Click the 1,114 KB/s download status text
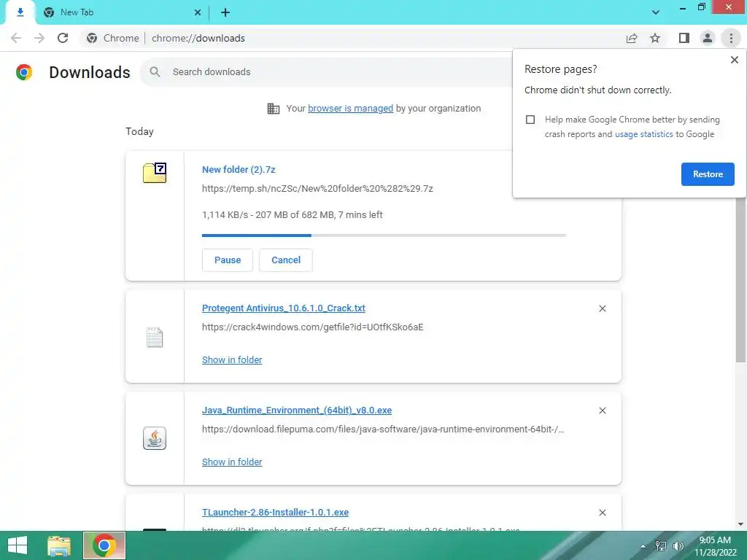Viewport: 747px width, 560px height. (292, 215)
